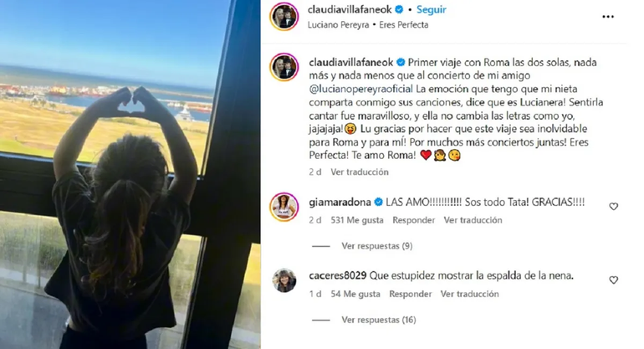
Task: Open giamaradona profile picture
Action: click(284, 207)
